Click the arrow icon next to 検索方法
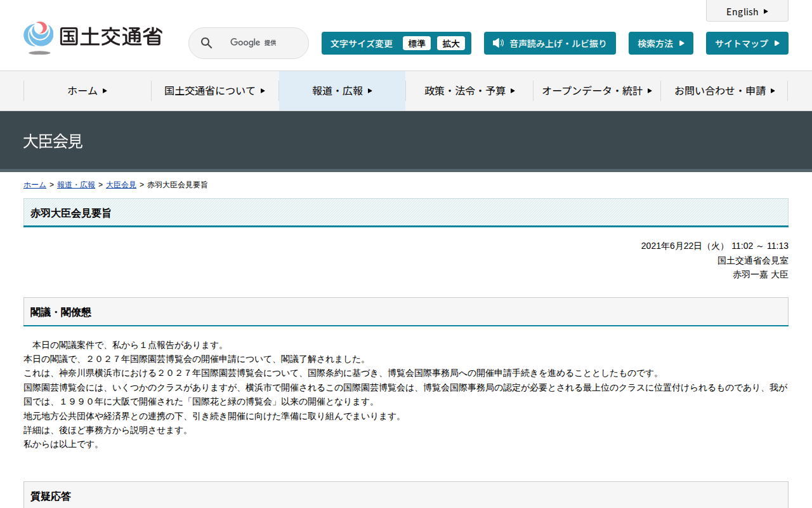The width and height of the screenshot is (812, 508). (x=682, y=43)
